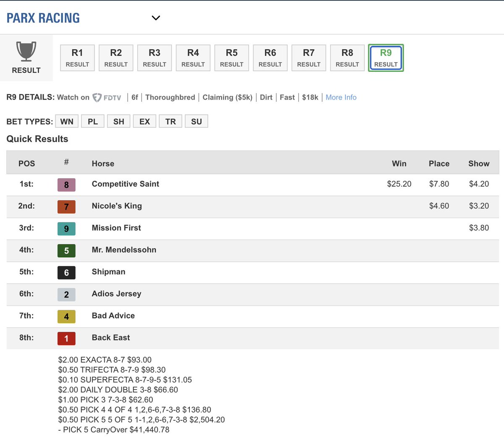This screenshot has width=504, height=445.
Task: Click the $0.50 TRIFECTA payout line
Action: pyautogui.click(x=112, y=370)
